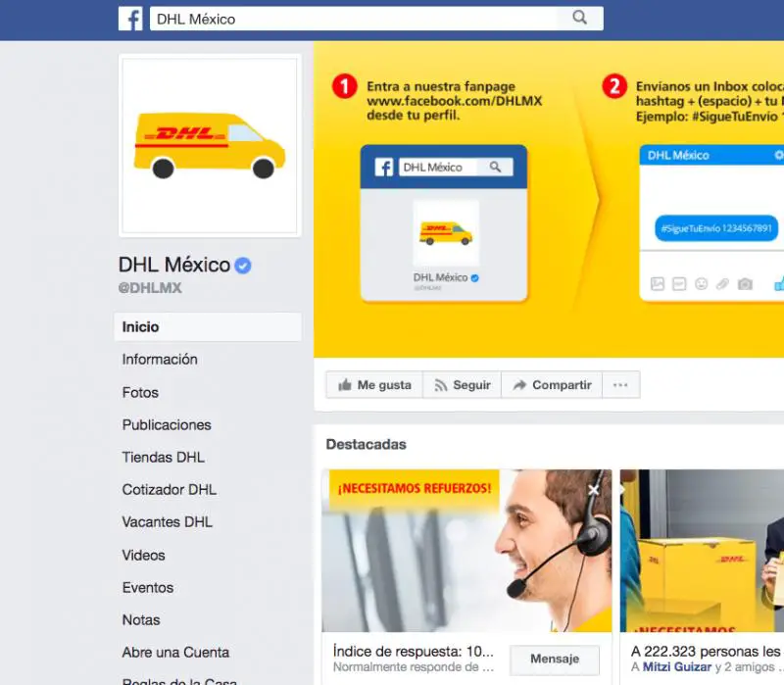Click the Normalmente responde de text
Viewport: 784px width, 685px height.
coord(413,667)
